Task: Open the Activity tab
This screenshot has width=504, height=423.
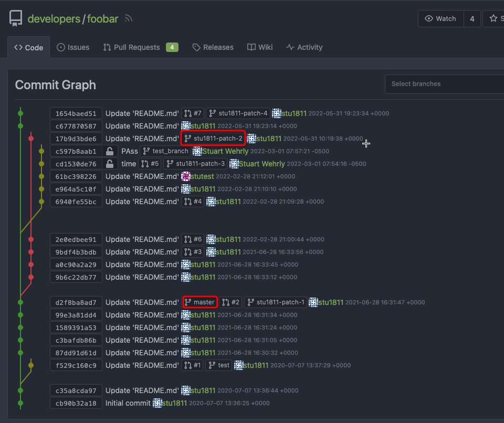Action: pyautogui.click(x=304, y=47)
